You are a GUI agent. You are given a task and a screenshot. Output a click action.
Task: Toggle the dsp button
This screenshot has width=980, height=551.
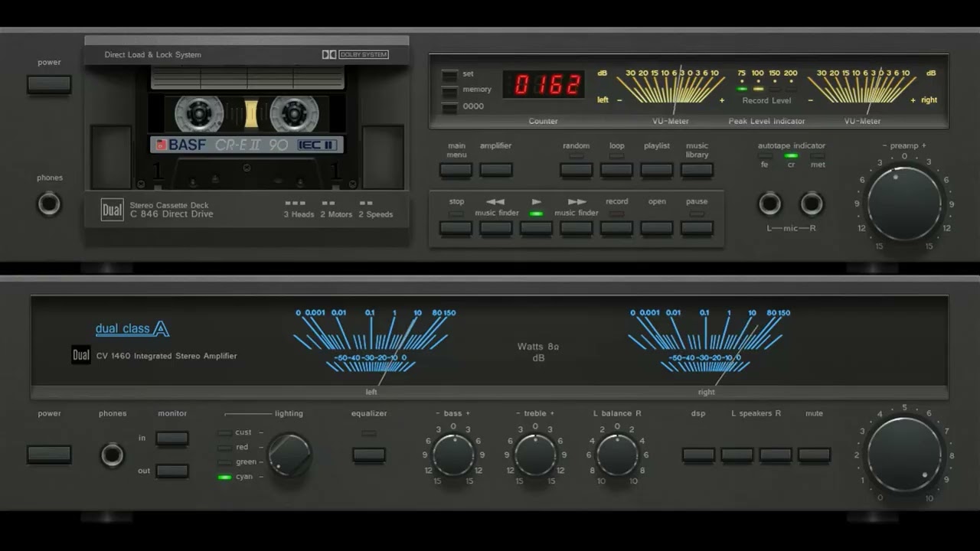pyautogui.click(x=698, y=455)
